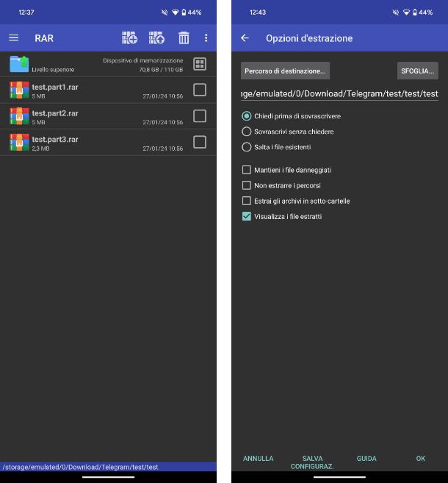Open the hamburger navigation menu in RAR
The height and width of the screenshot is (483, 448).
point(13,38)
